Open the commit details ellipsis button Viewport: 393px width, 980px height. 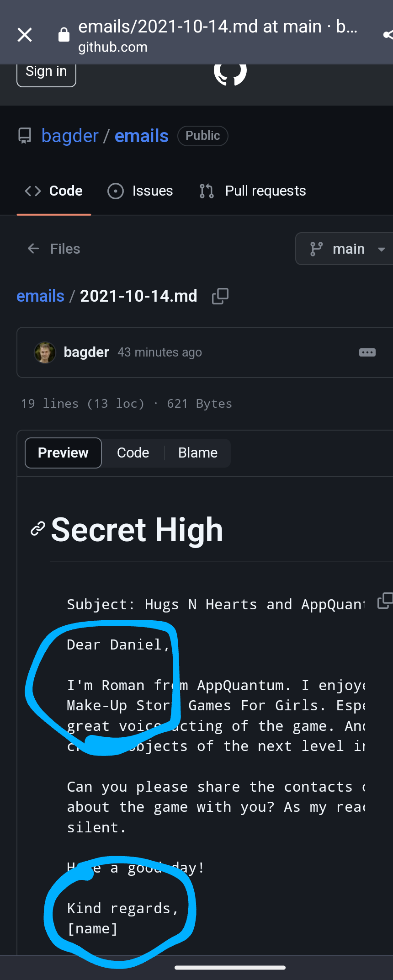(367, 352)
